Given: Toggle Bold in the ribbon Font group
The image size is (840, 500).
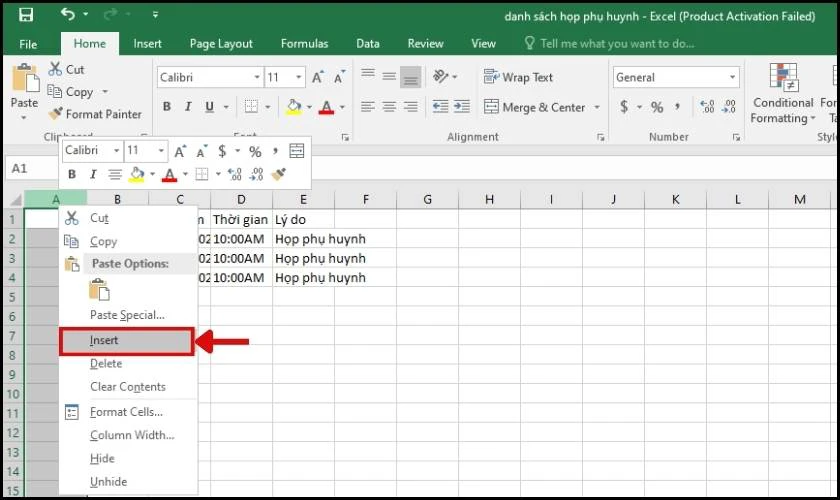Looking at the screenshot, I should point(167,107).
